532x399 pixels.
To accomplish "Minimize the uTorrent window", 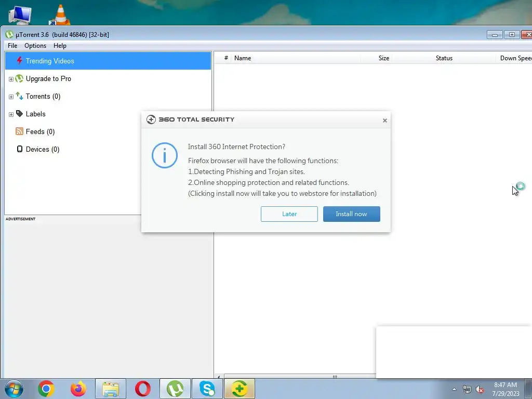I will pos(495,35).
